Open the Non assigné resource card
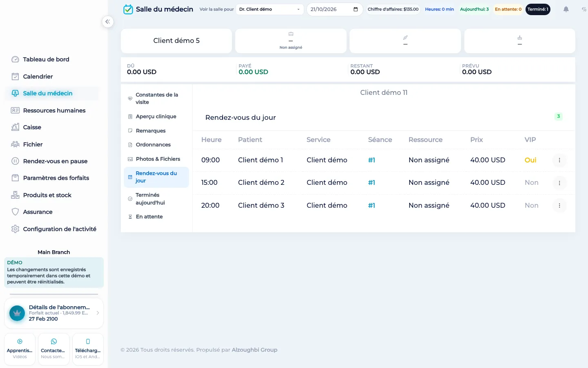 (x=291, y=41)
